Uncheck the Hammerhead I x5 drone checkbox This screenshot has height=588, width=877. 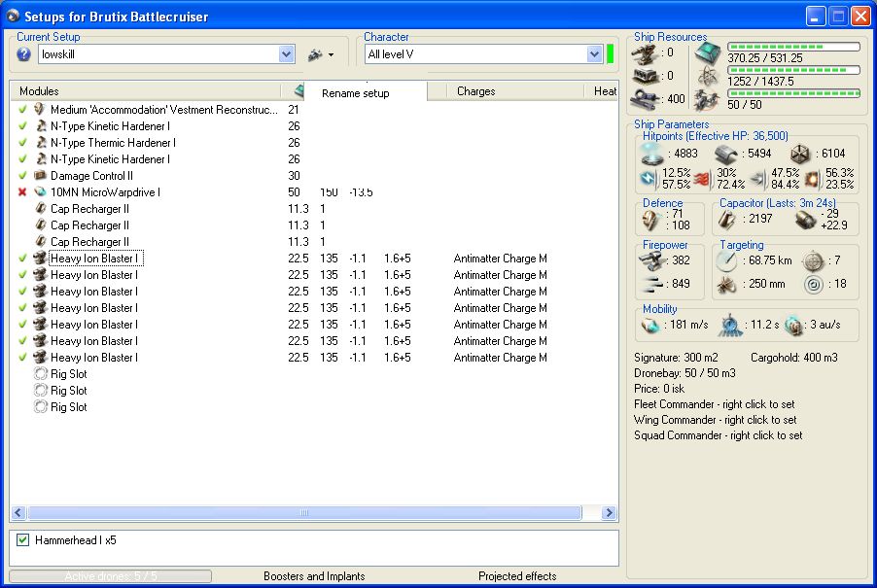point(23,540)
